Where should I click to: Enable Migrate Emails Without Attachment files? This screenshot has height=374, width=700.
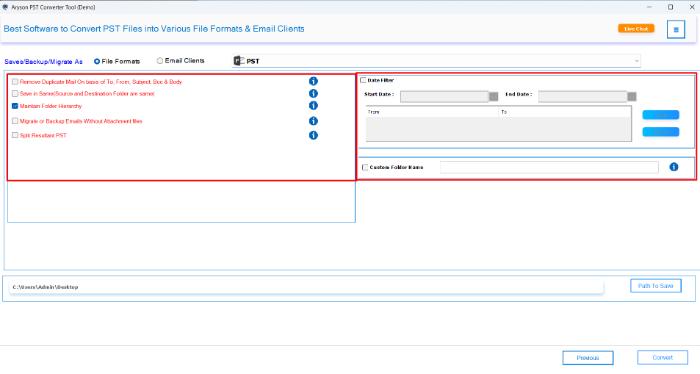(x=15, y=121)
